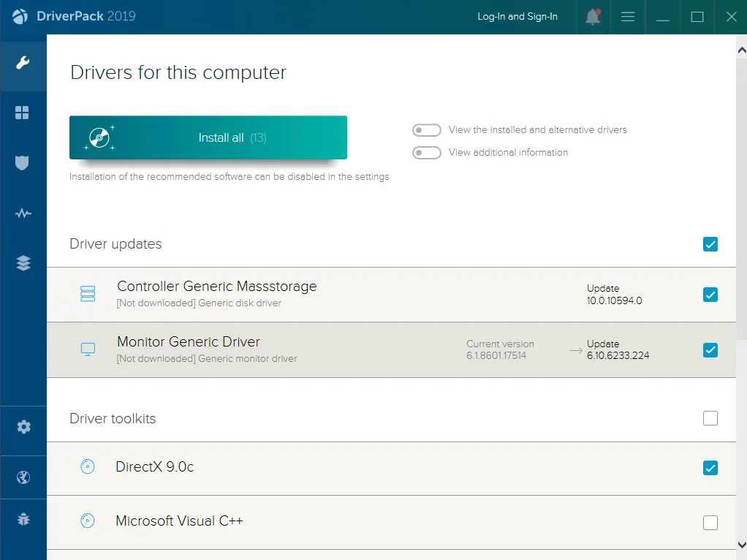
Task: Click the globe icon in sidebar
Action: click(x=23, y=477)
